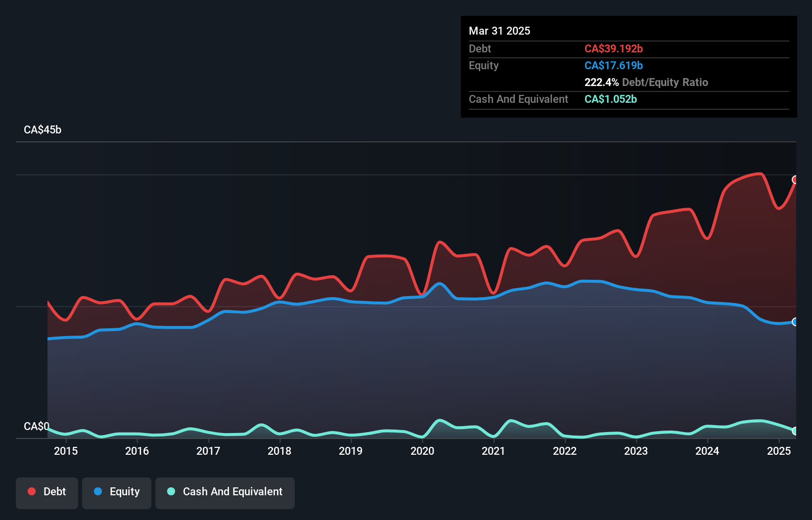Click the blue Equity legend dot
Viewport: 812px width, 520px height.
pyautogui.click(x=98, y=491)
